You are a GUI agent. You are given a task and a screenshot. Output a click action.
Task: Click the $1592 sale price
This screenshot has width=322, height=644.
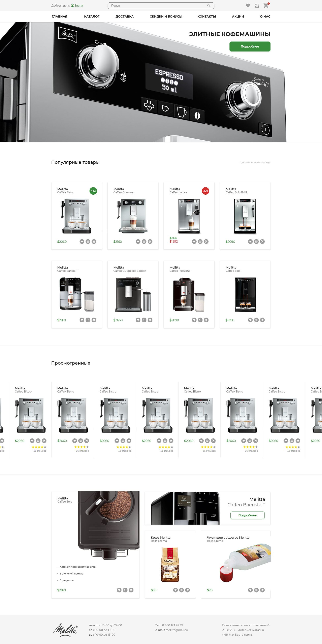tap(173, 242)
